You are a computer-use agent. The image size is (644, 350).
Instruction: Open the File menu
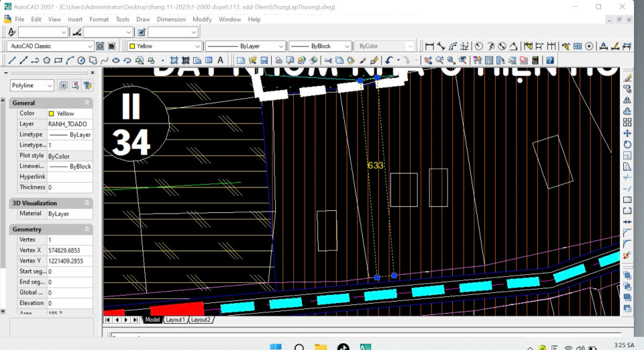click(19, 19)
